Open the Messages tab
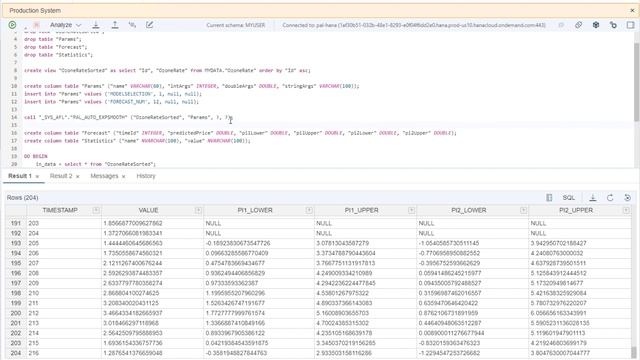Screen dimensions: 640x360 click(x=104, y=176)
